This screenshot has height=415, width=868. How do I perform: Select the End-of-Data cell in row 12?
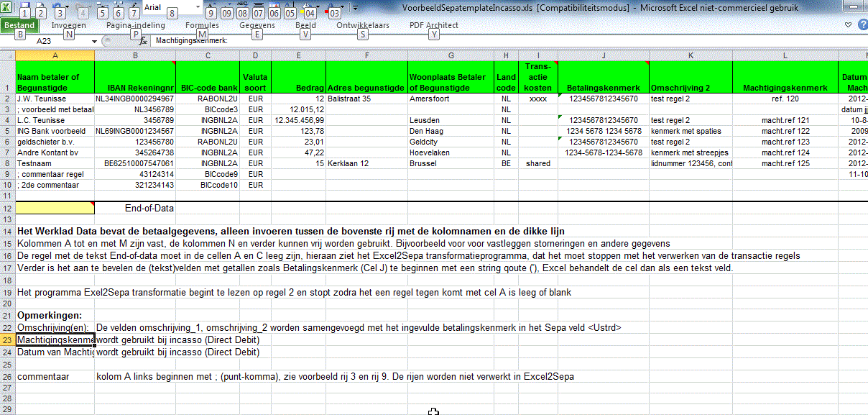(147, 208)
